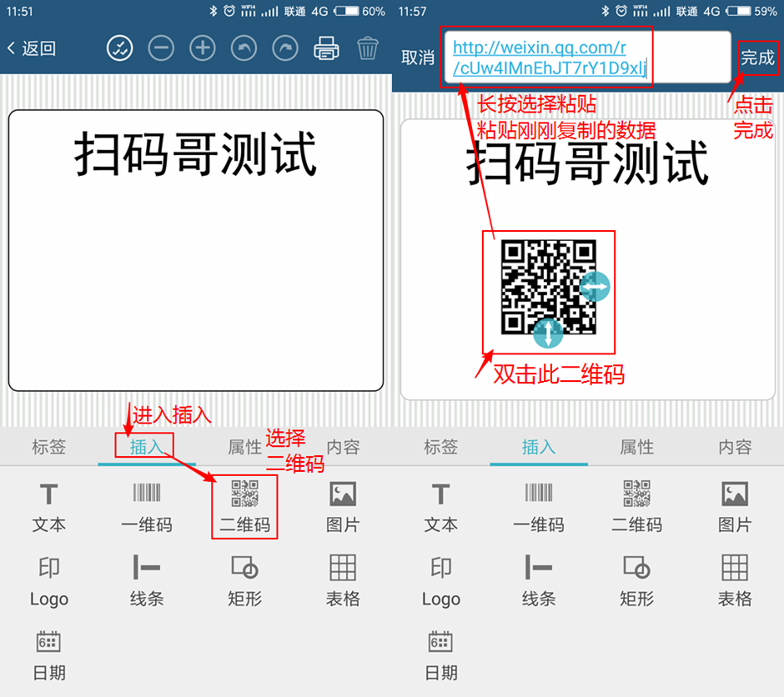784x697 pixels.
Task: Zoom in with the plus circle icon
Action: 203,48
